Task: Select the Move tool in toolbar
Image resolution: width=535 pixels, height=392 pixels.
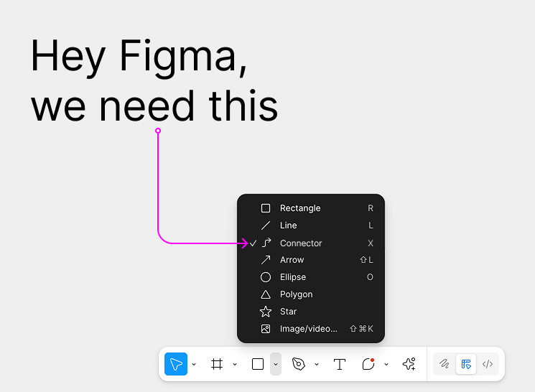Action: pos(176,364)
